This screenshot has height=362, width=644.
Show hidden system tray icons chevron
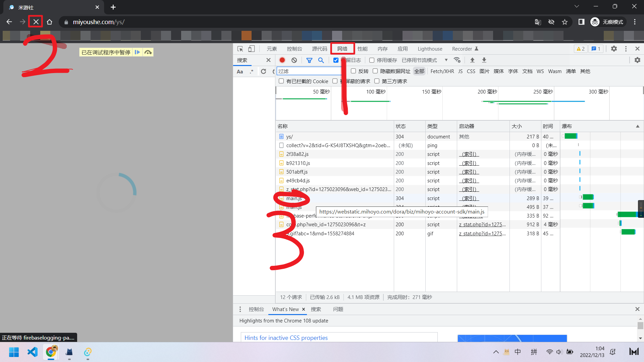[x=496, y=352]
